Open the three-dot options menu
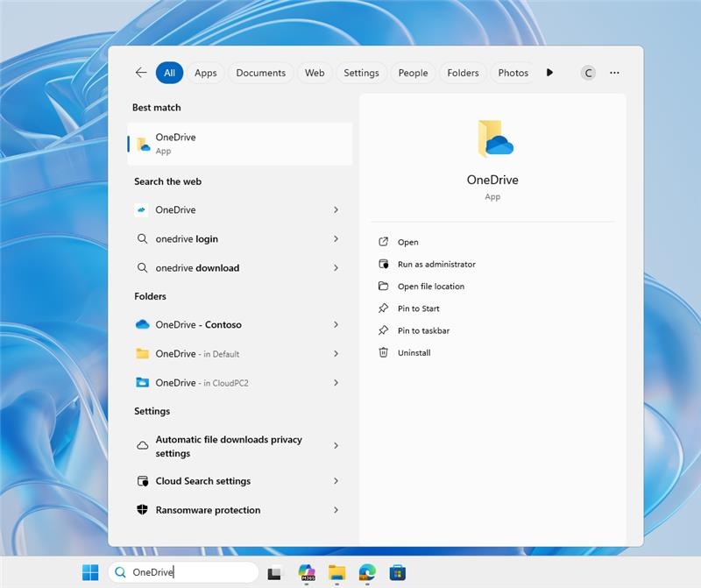This screenshot has height=588, width=701. coord(615,73)
